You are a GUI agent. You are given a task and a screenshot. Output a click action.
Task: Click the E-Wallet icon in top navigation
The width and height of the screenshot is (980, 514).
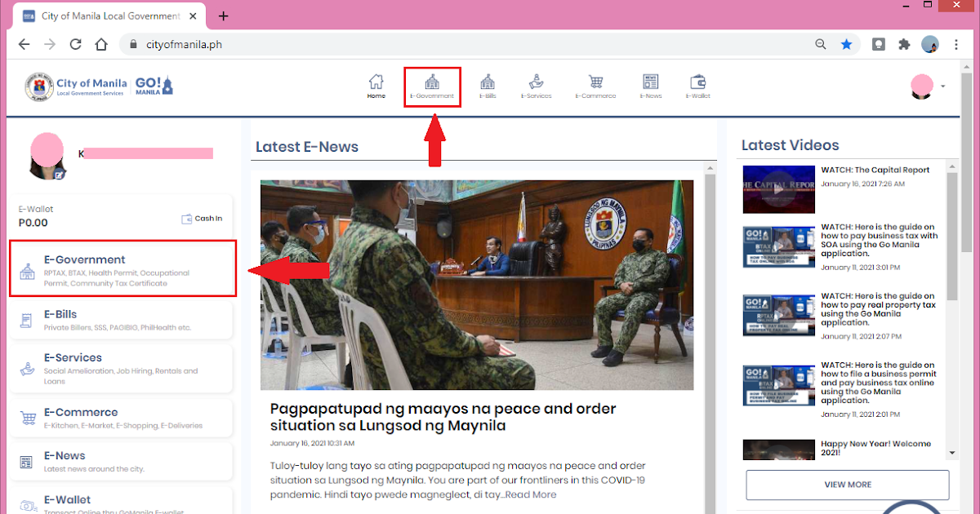(x=698, y=82)
